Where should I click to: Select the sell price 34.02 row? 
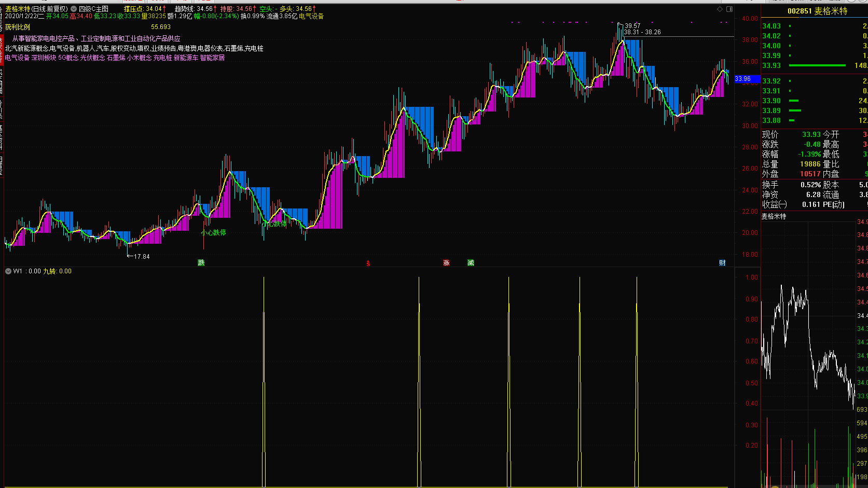[815, 36]
